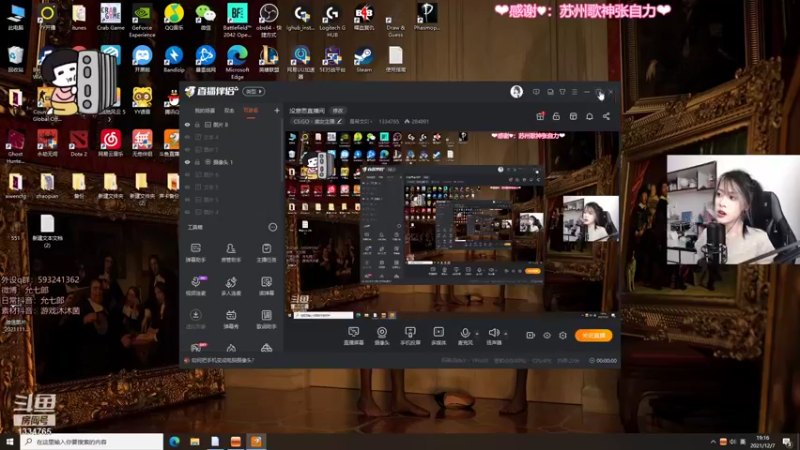Image resolution: width=800 pixels, height=450 pixels.
Task: Click the popularity count 284891
Action: 417,121
